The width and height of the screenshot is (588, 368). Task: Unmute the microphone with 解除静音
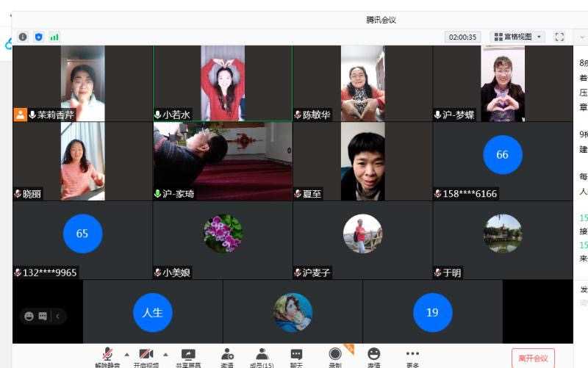pos(107,356)
